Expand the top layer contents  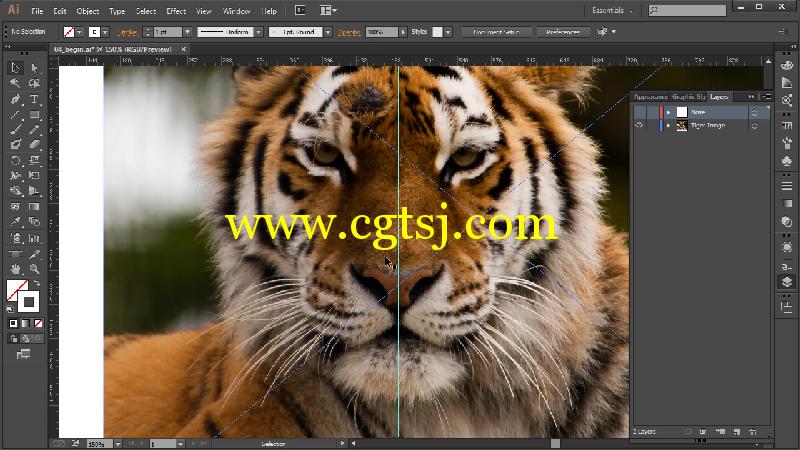(x=668, y=112)
